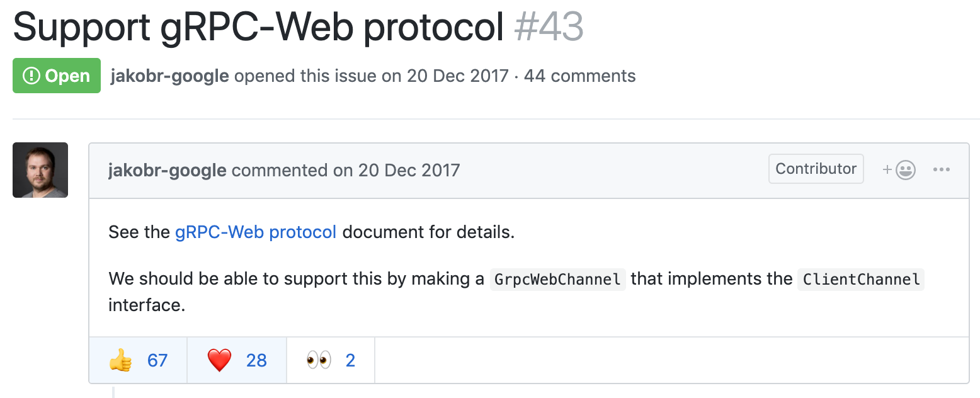Screen dimensions: 980x398
Task: Toggle the heart reaction with 28
Action: point(237,360)
